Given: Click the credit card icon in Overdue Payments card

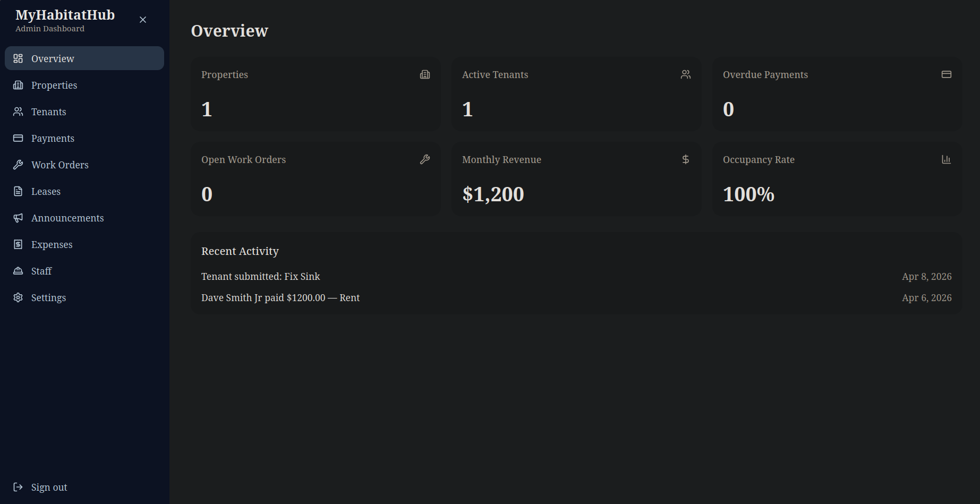Looking at the screenshot, I should (947, 74).
